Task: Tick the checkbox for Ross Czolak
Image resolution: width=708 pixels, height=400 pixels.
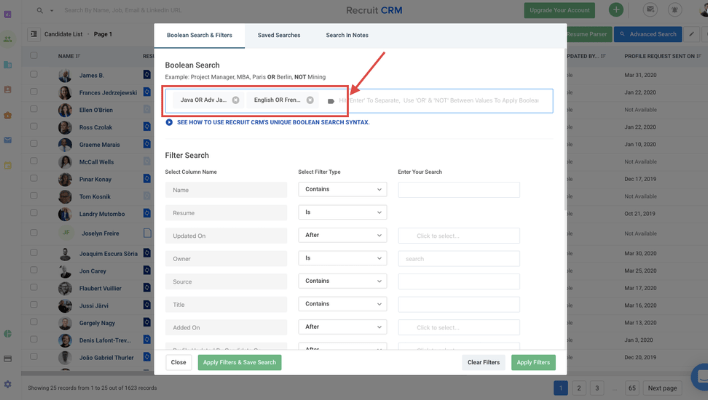Action: [x=34, y=126]
